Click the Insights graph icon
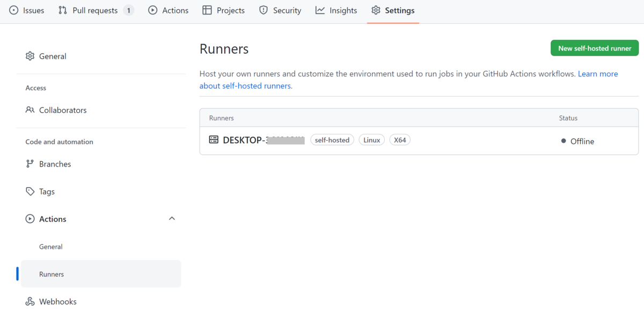The image size is (644, 309). (320, 10)
